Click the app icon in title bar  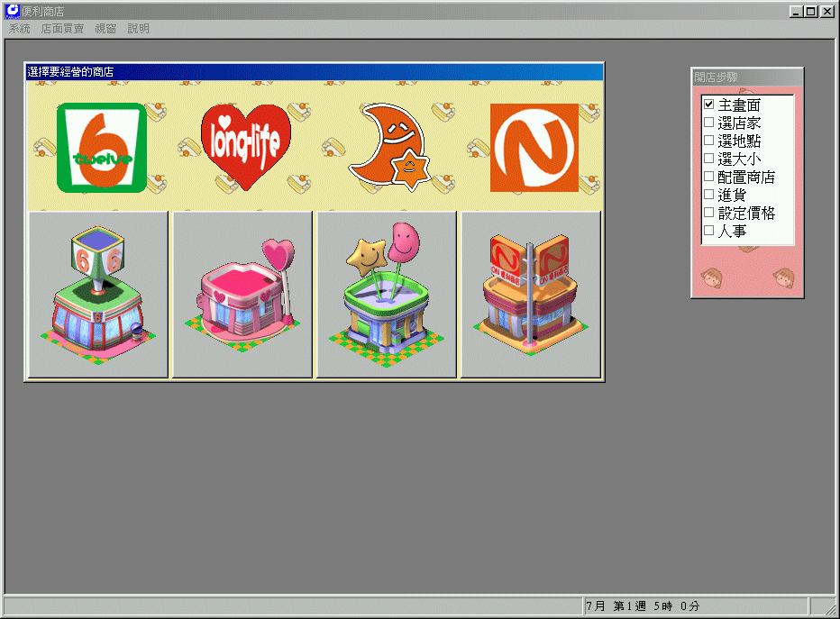pyautogui.click(x=13, y=11)
